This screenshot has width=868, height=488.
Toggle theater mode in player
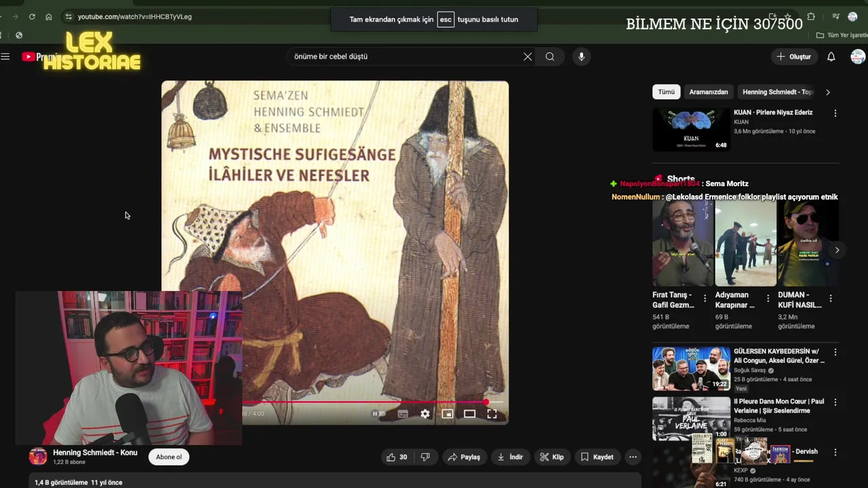[469, 413]
